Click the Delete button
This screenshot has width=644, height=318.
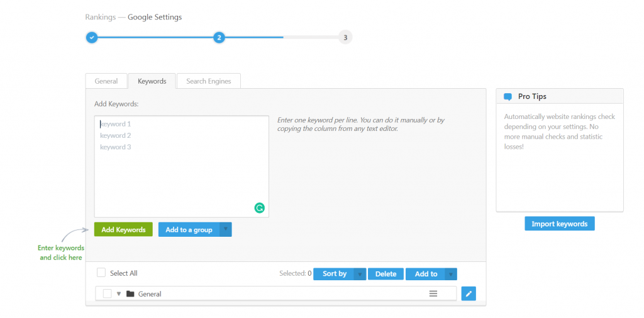coord(386,274)
